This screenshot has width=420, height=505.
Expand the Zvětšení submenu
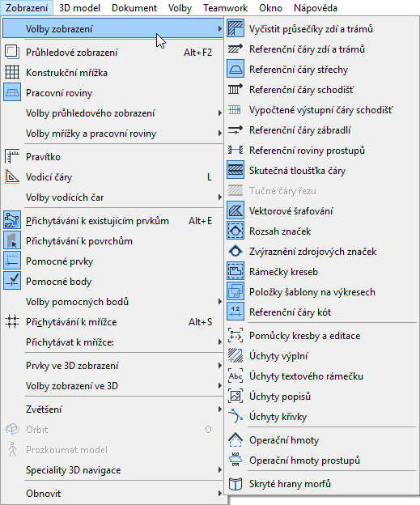click(113, 410)
